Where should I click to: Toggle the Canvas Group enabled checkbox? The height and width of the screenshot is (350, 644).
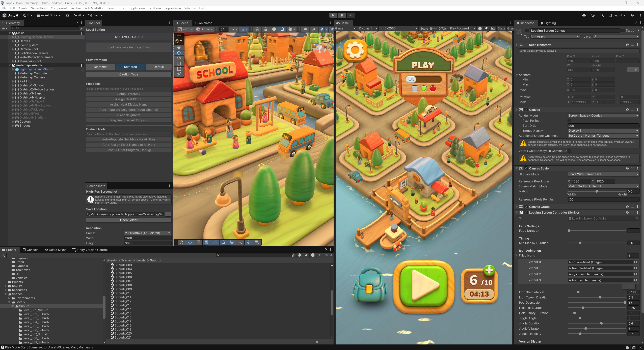526,207
